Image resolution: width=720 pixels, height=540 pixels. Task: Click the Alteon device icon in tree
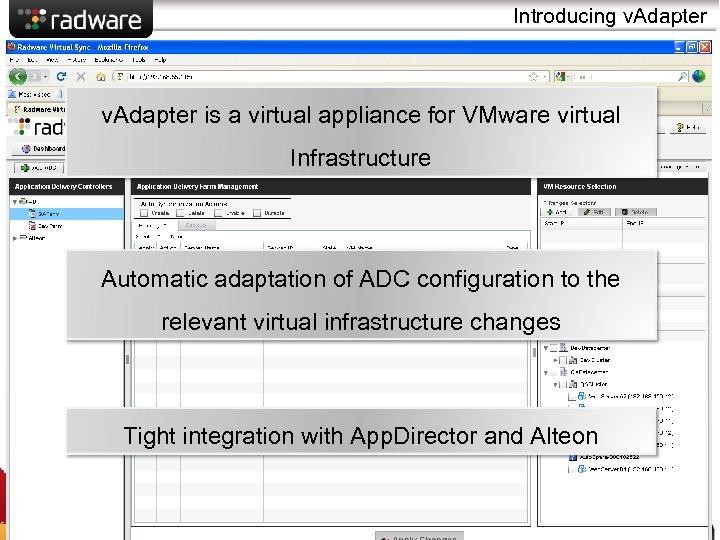(23, 238)
